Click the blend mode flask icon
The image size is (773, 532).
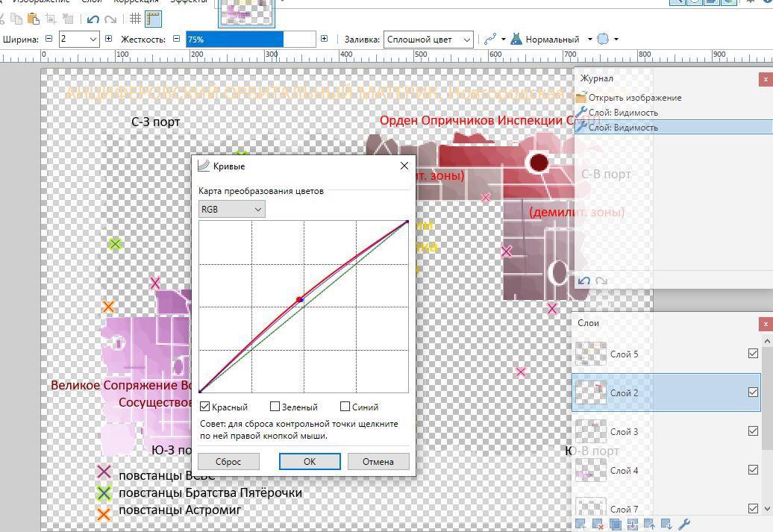(x=516, y=39)
